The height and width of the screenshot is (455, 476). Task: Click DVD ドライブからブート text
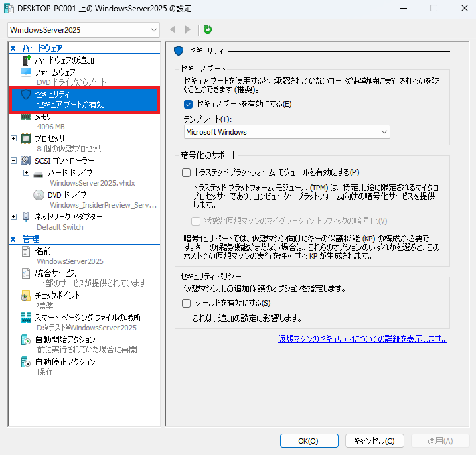pyautogui.click(x=72, y=82)
